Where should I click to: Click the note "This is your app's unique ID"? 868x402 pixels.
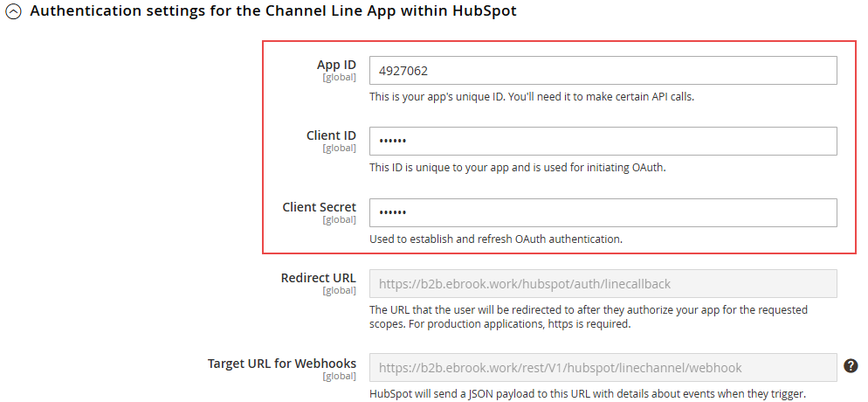[532, 97]
